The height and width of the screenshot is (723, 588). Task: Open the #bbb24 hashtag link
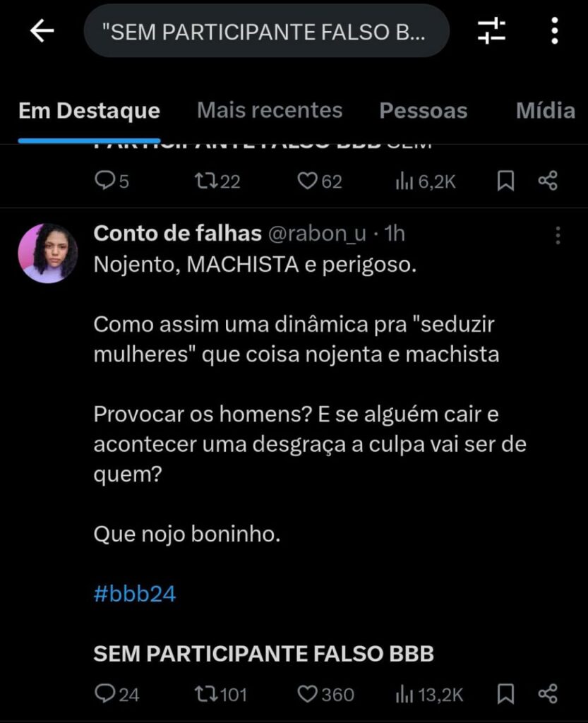134,594
